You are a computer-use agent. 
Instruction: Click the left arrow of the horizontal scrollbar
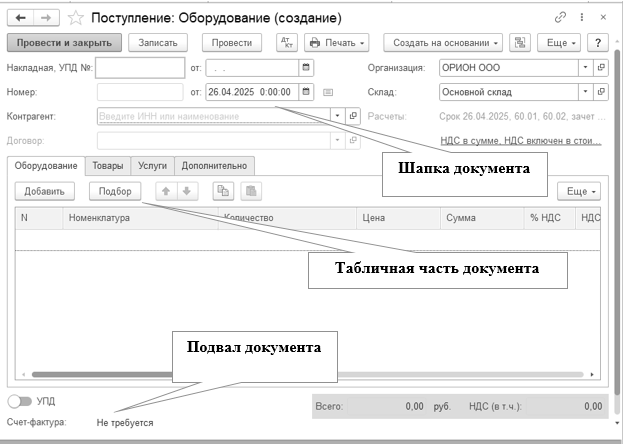pos(24,375)
